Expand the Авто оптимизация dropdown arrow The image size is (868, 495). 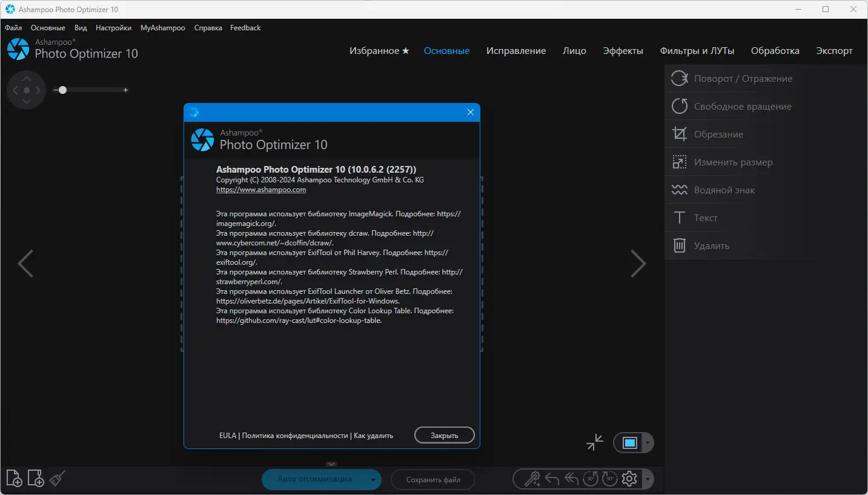click(373, 479)
